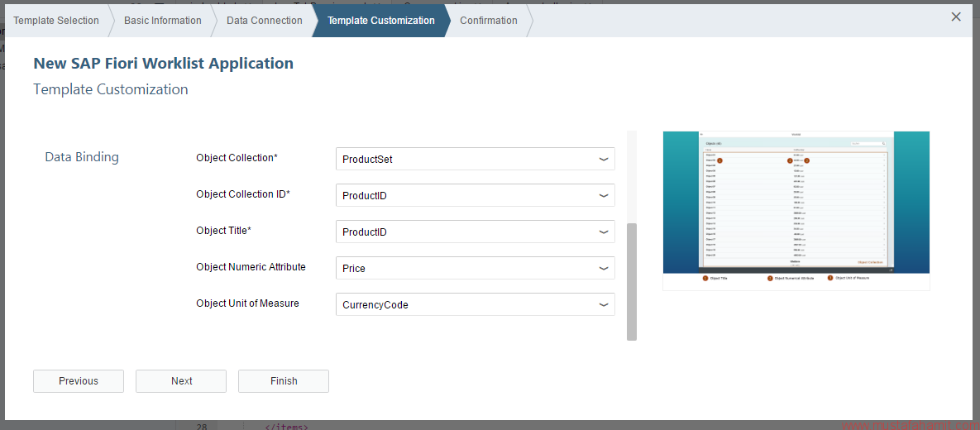This screenshot has width=980, height=430.
Task: Click the ProductID field of Object Title
Action: click(x=475, y=232)
